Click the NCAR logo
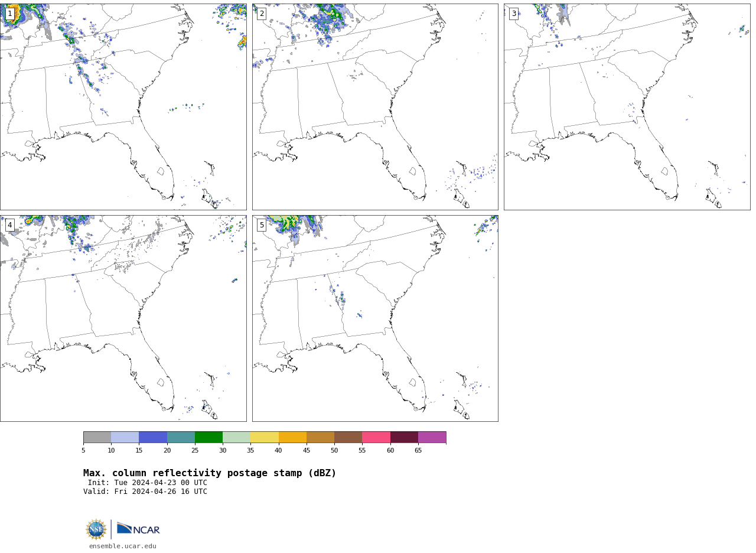 point(138,529)
